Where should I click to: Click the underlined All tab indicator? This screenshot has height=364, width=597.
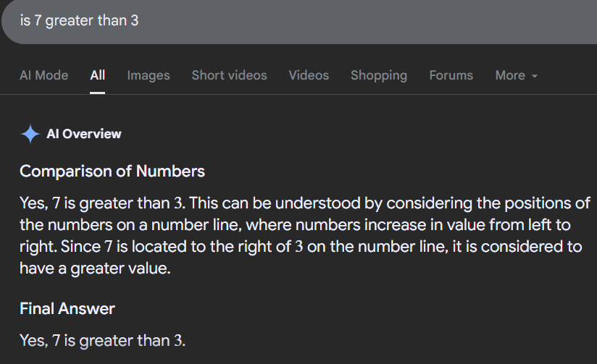click(x=98, y=93)
